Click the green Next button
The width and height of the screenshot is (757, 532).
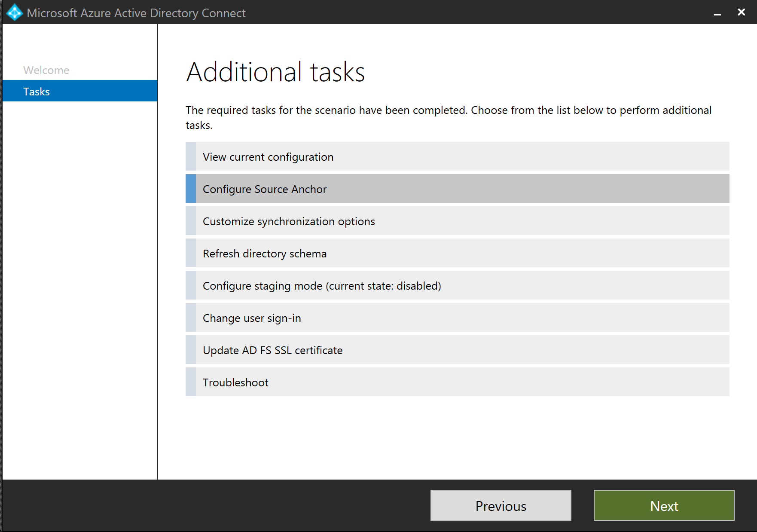coord(664,506)
